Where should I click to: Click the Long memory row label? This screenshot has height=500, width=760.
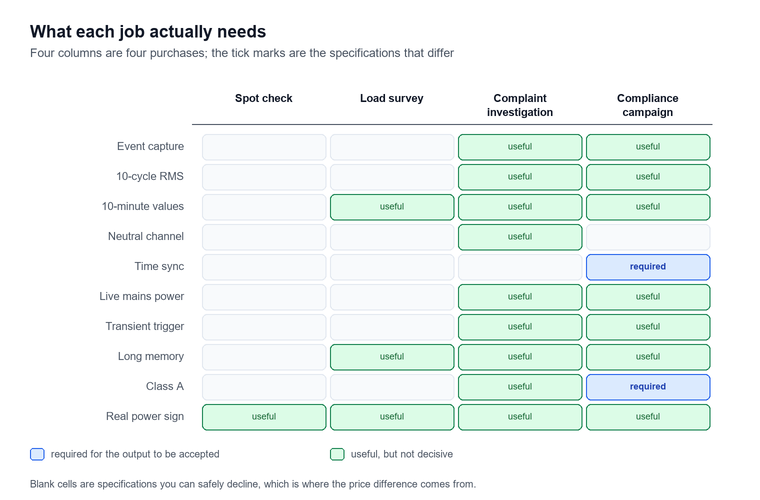(x=151, y=357)
